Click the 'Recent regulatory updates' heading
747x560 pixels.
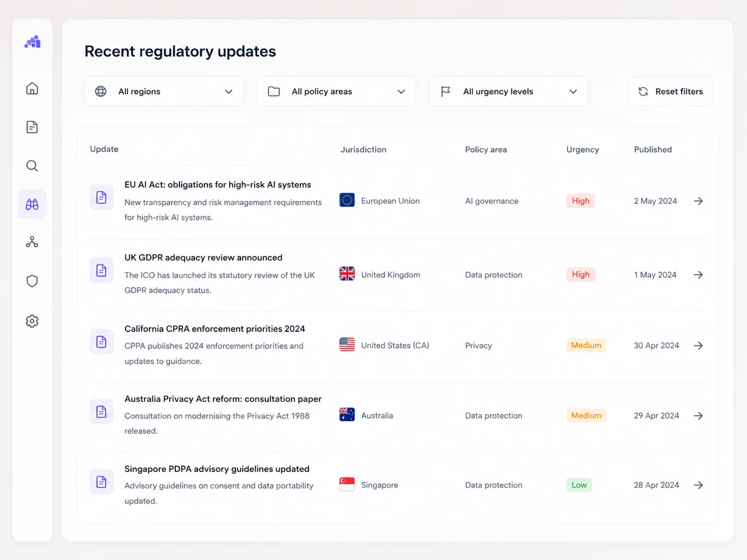[180, 51]
